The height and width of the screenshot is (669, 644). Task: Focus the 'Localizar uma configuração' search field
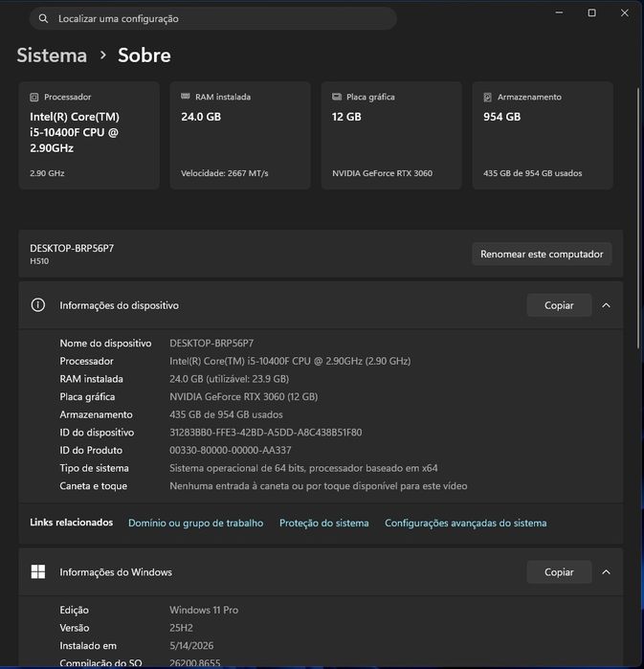tap(212, 18)
